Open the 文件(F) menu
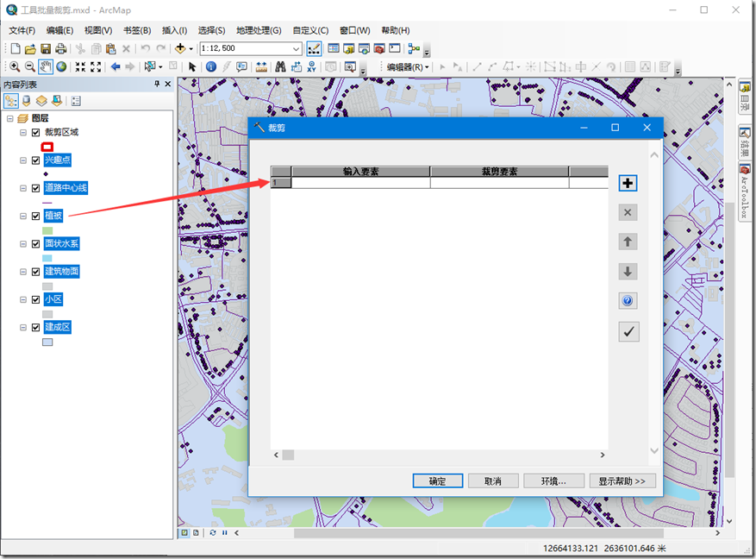 [22, 30]
